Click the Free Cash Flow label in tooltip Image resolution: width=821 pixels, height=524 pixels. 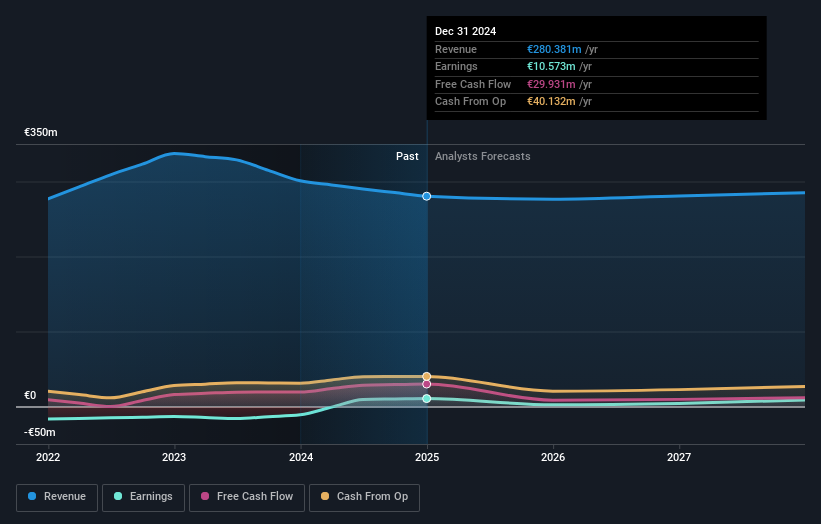tap(473, 84)
